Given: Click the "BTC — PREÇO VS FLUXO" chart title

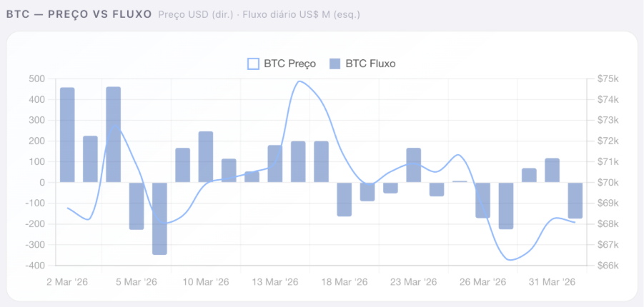Looking at the screenshot, I should point(79,14).
